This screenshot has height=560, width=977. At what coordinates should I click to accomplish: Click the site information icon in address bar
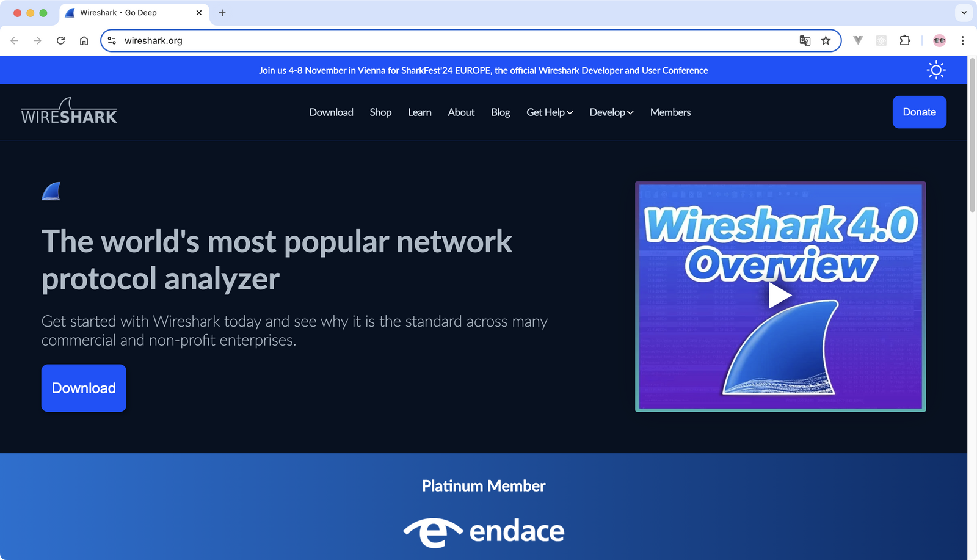[112, 41]
